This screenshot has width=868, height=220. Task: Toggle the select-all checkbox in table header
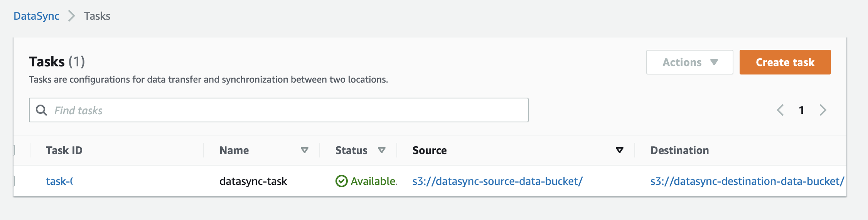point(14,150)
